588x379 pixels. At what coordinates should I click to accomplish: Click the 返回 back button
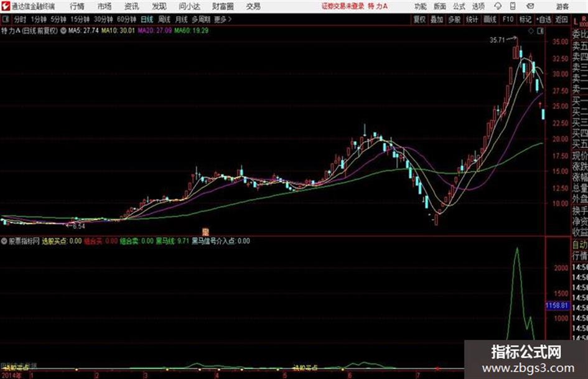coord(561,19)
